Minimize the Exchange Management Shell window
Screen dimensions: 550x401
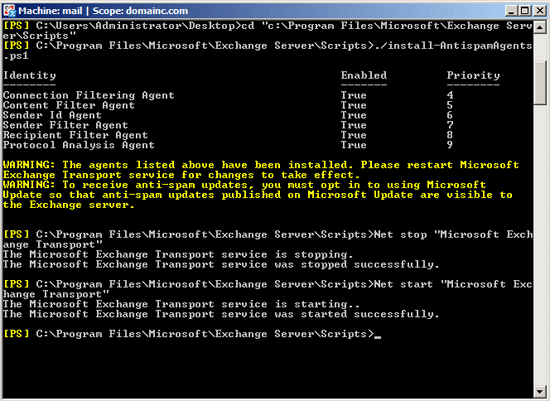click(x=511, y=11)
